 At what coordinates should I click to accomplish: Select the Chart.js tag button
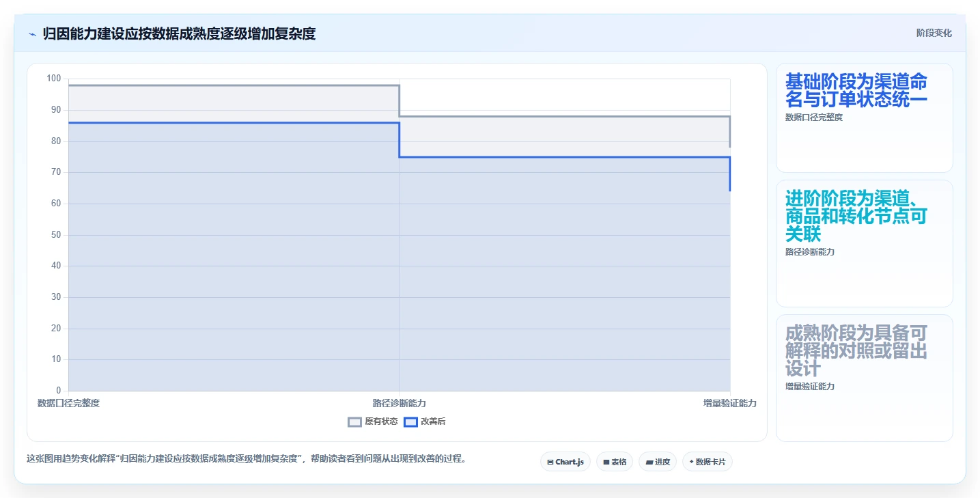[565, 462]
